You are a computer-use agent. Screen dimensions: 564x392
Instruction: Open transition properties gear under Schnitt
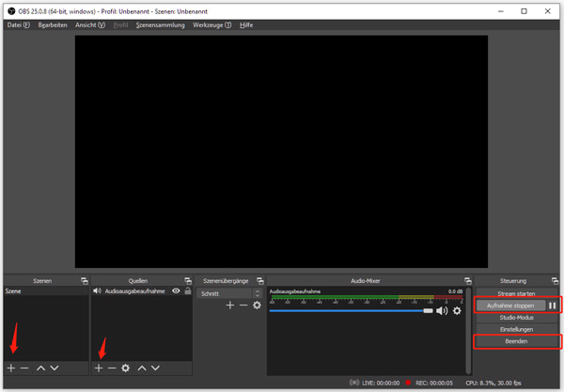(257, 306)
